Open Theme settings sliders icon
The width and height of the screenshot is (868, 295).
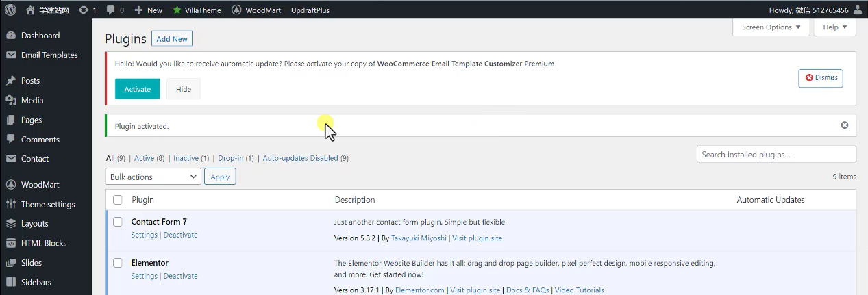tap(11, 204)
